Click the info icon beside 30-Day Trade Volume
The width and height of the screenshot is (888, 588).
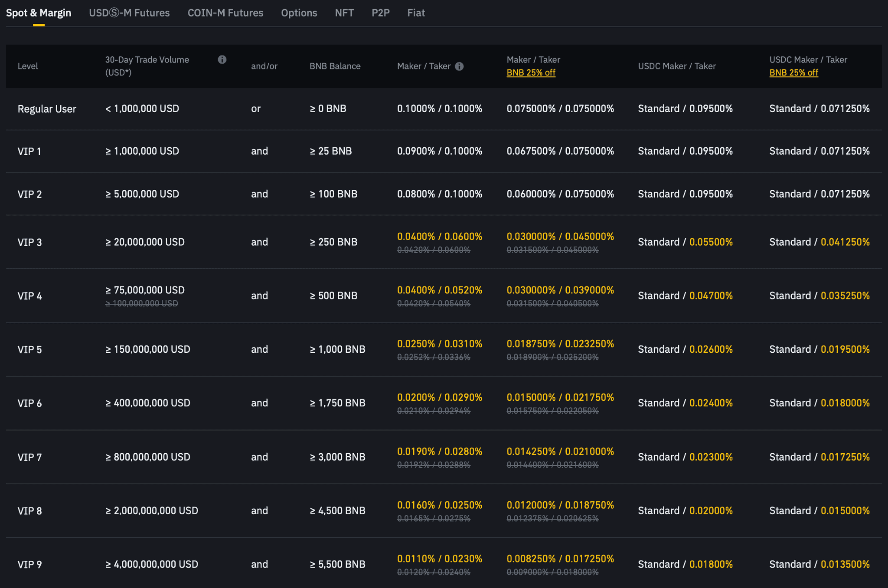(222, 60)
